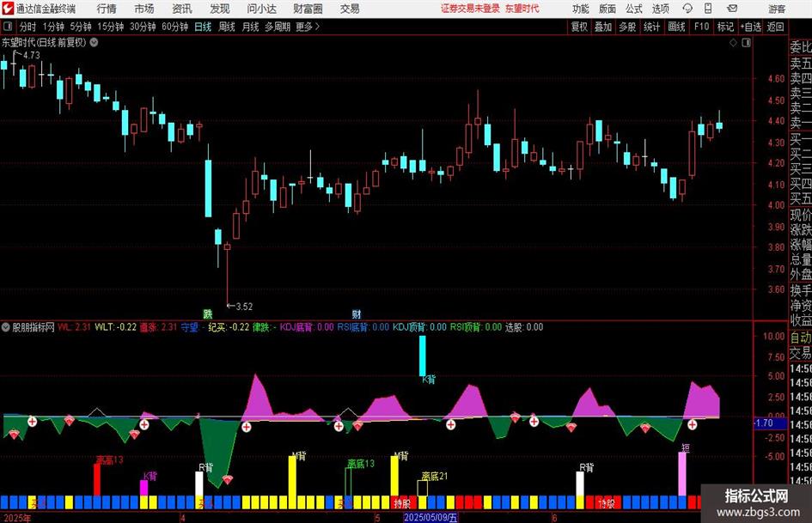Click the diamond icon at chart top right
Viewport: 812px width, 523px height.
tap(733, 43)
